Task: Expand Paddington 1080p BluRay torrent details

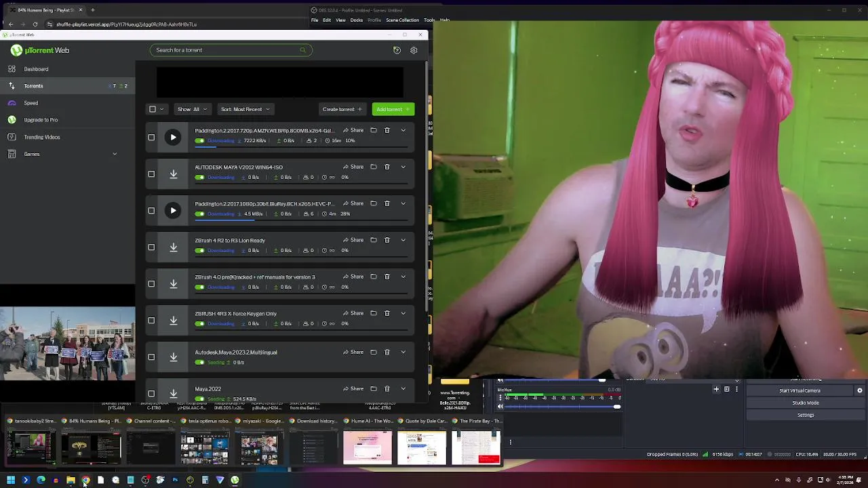Action: pyautogui.click(x=403, y=203)
